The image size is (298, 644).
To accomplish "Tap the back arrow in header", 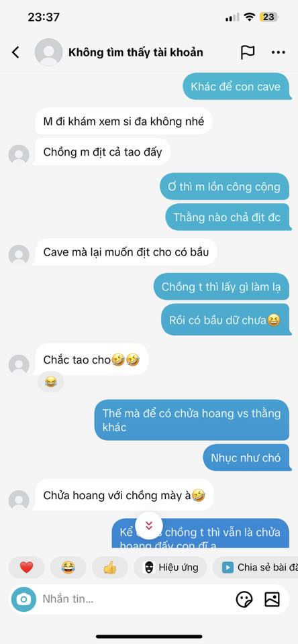I will 15,52.
